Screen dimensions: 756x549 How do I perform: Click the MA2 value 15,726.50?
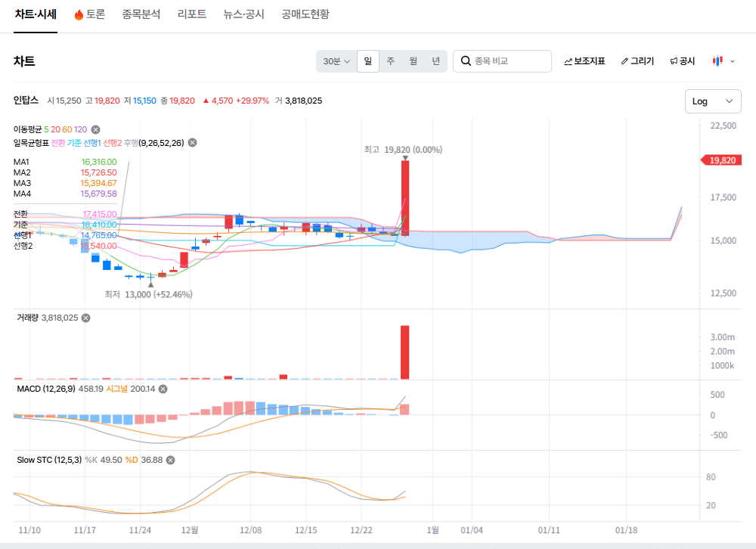coord(99,172)
